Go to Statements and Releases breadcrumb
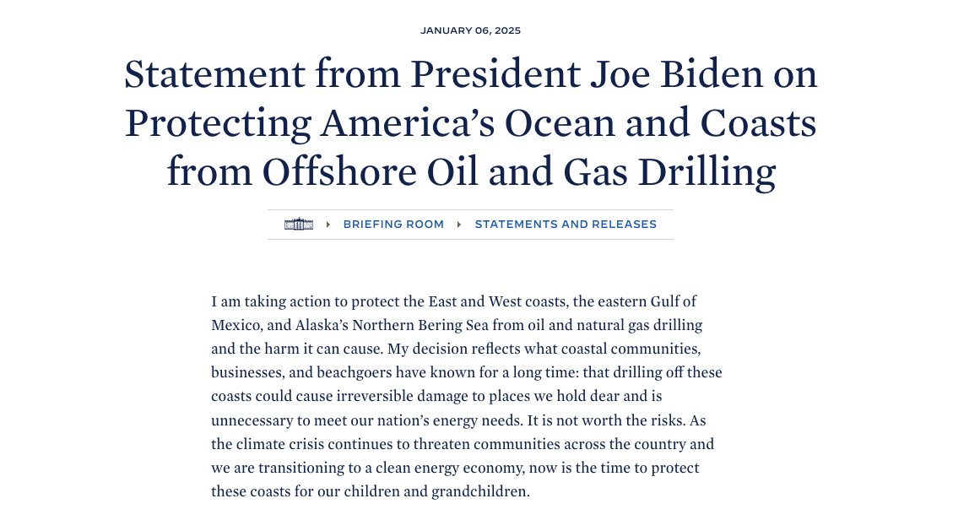The width and height of the screenshot is (980, 520). click(566, 225)
